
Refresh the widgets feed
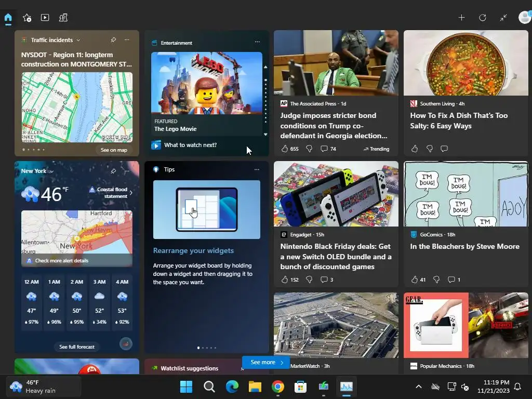(x=483, y=18)
